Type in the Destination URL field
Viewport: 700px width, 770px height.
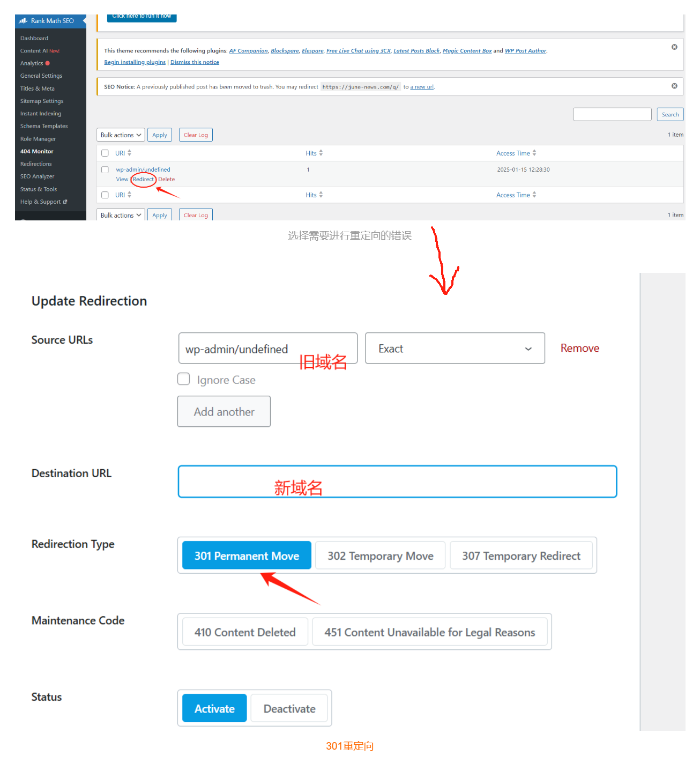click(x=397, y=481)
